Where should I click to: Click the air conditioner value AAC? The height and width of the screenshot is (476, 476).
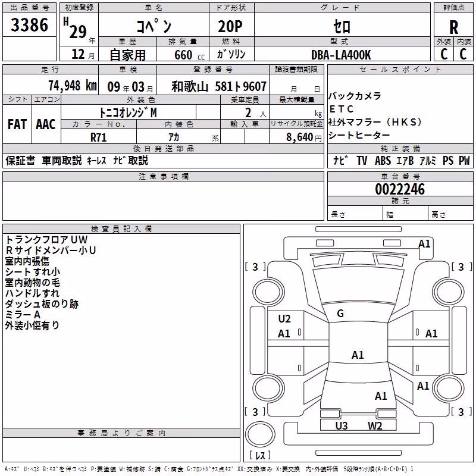(46, 124)
